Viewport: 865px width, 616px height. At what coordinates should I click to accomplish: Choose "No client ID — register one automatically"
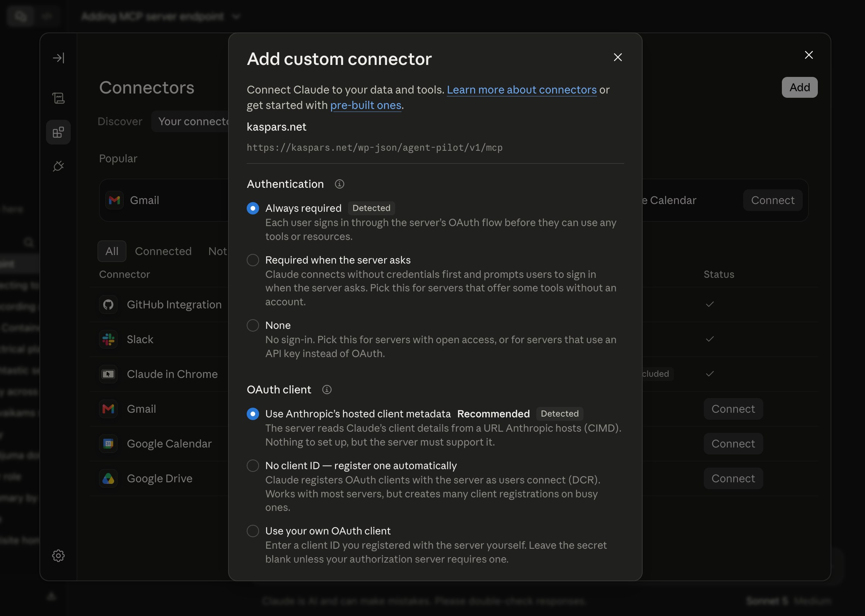(253, 466)
